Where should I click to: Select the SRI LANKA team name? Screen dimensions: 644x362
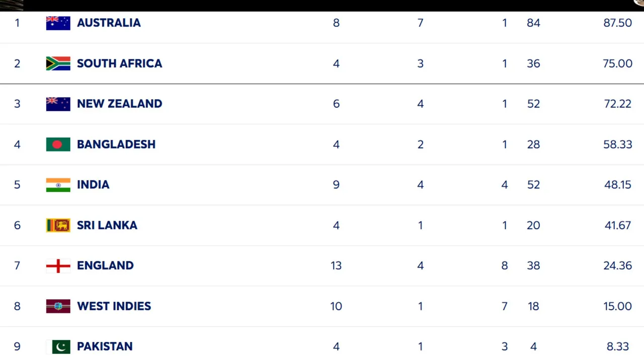tap(107, 225)
